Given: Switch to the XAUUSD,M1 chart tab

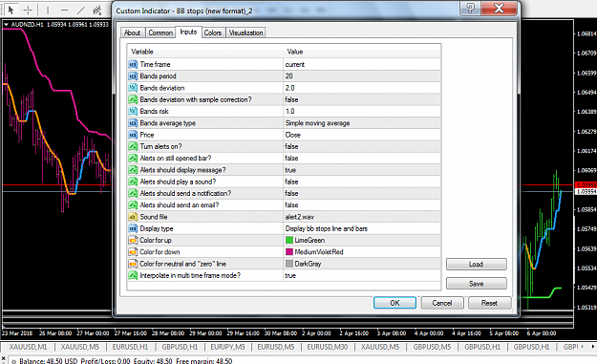Looking at the screenshot, I should (28, 347).
